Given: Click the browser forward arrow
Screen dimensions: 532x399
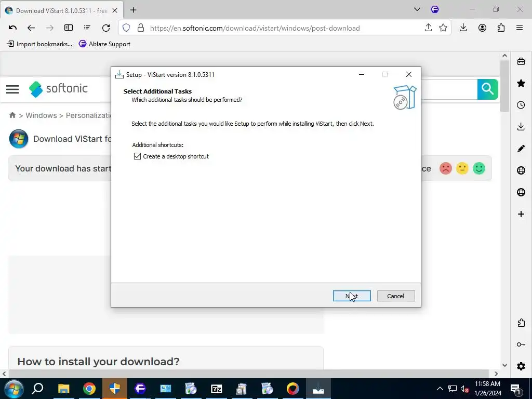Looking at the screenshot, I should point(50,28).
